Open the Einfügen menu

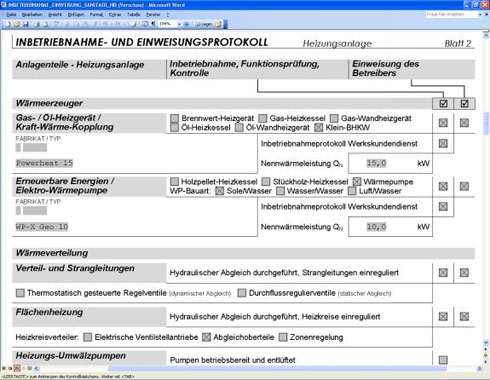76,15
